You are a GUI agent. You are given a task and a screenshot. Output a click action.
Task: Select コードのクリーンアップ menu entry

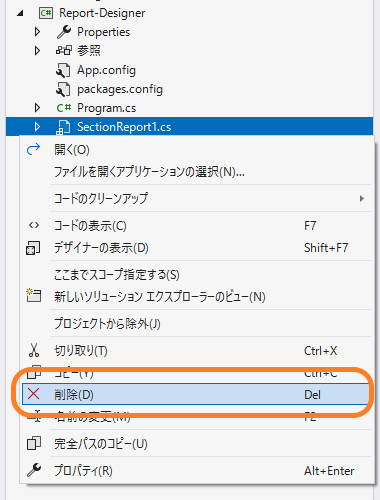click(197, 199)
